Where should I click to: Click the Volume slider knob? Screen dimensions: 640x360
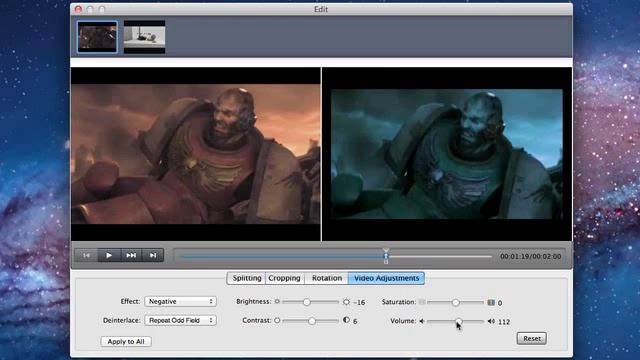459,321
